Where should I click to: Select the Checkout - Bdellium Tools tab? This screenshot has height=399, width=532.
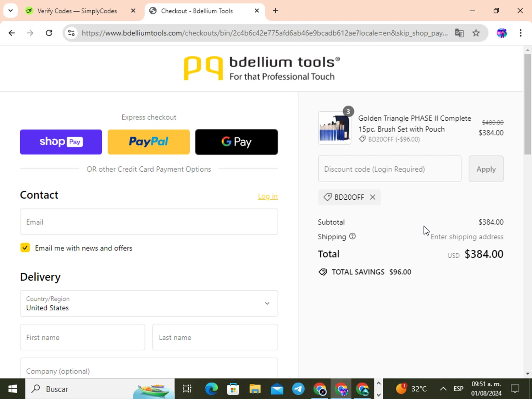pos(197,11)
